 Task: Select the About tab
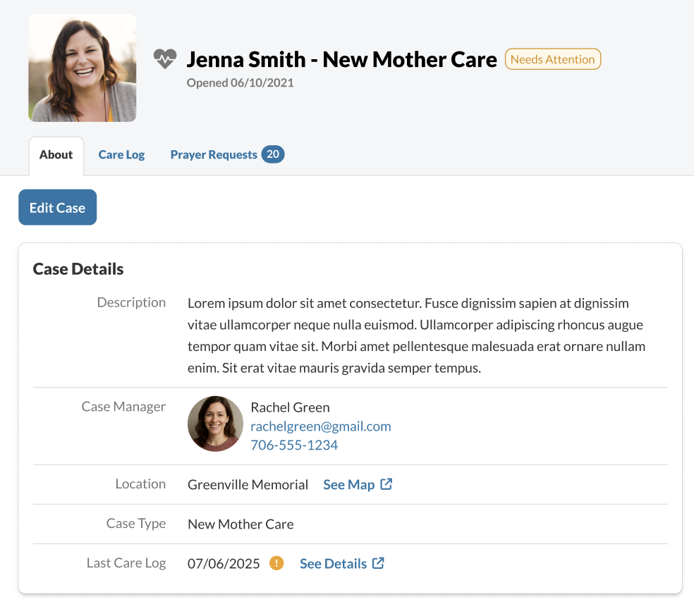[56, 155]
